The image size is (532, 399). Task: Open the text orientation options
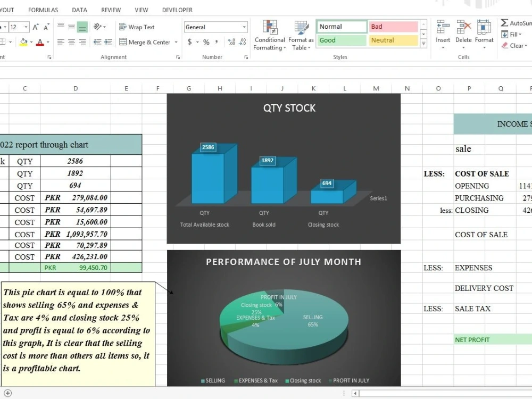coord(99,27)
